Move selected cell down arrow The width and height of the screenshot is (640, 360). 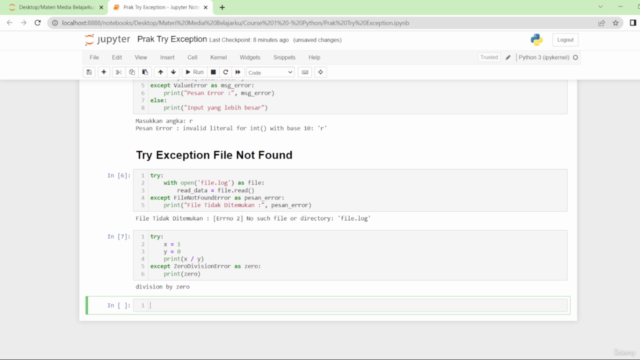(x=173, y=72)
